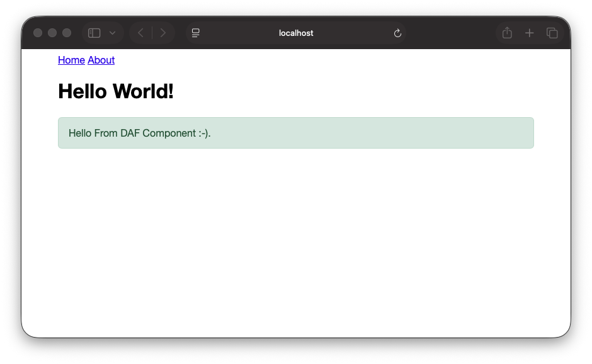
Task: Click the Safari sidebar toggle icon
Action: [93, 33]
